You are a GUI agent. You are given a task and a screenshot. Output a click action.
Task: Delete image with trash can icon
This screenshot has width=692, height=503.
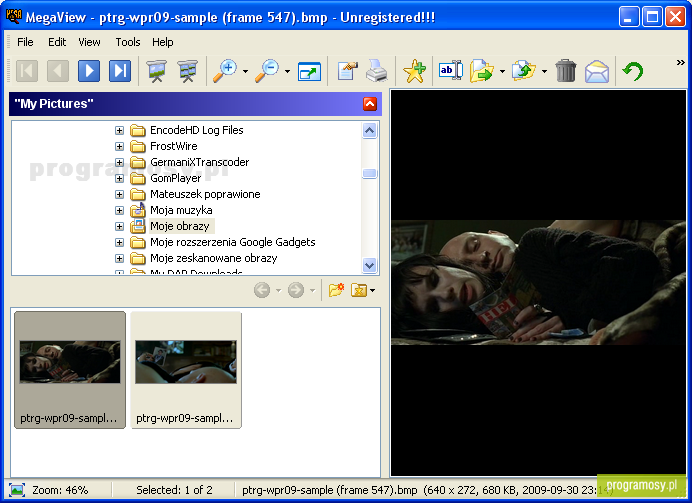pyautogui.click(x=566, y=71)
